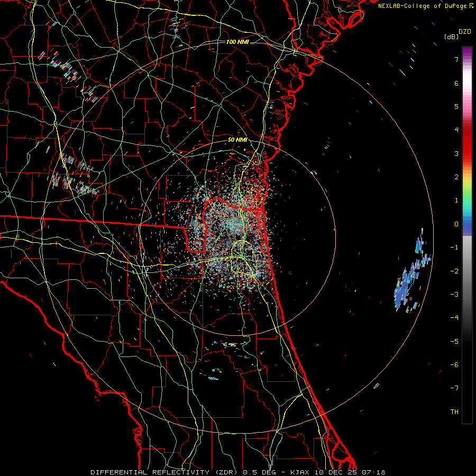
Task: Click the '7' value on color scale
Action: pos(456,59)
